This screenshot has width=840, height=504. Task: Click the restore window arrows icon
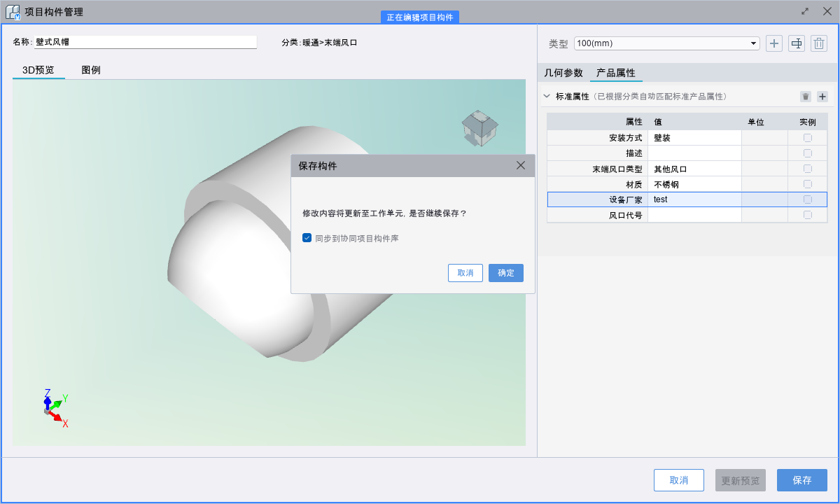tap(805, 11)
